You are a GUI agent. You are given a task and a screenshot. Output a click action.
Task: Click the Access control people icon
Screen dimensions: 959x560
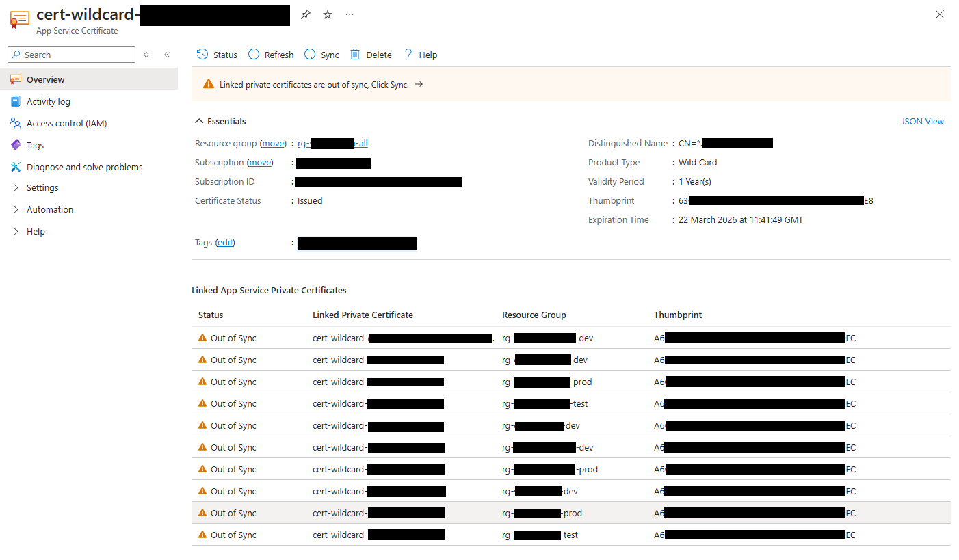16,123
